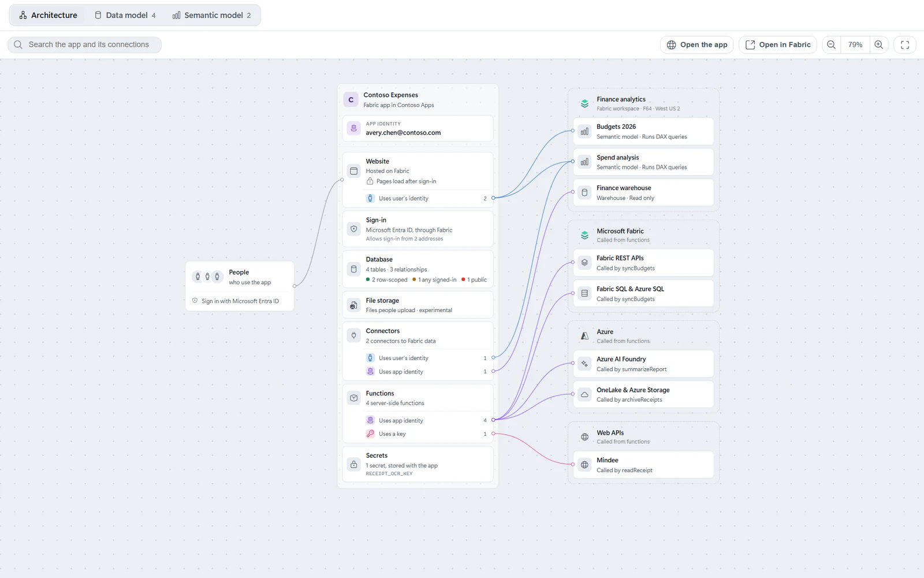The height and width of the screenshot is (578, 924).
Task: Open the Semantic model tab
Action: coord(211,15)
